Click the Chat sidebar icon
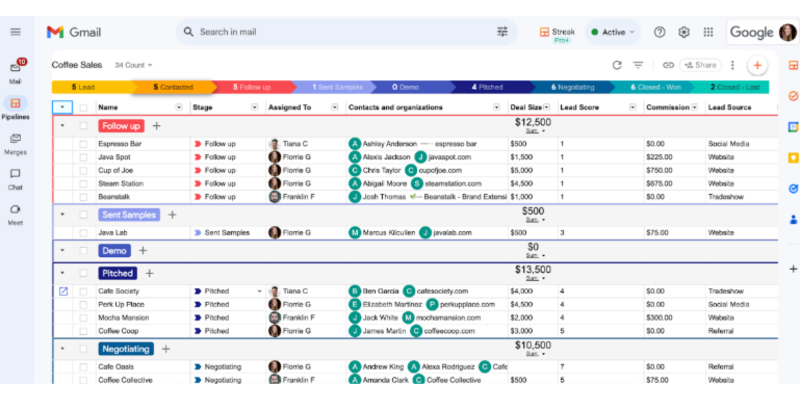The width and height of the screenshot is (800, 400). (x=15, y=176)
